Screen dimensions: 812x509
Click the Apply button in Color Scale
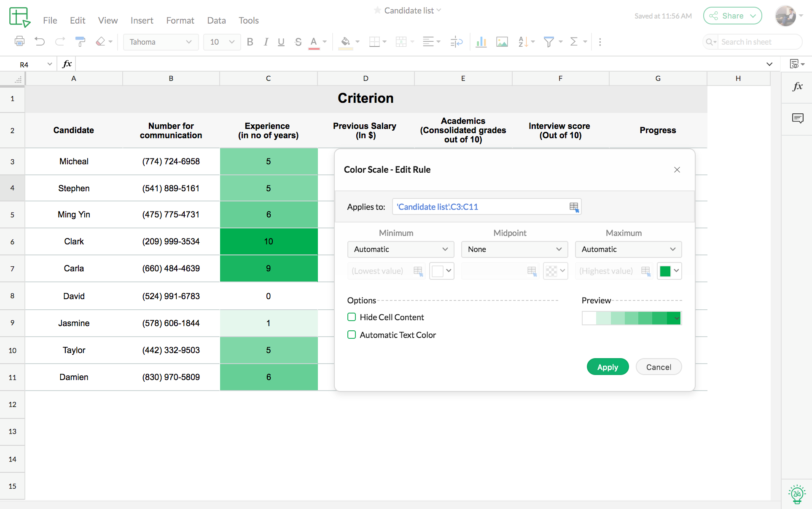(608, 367)
